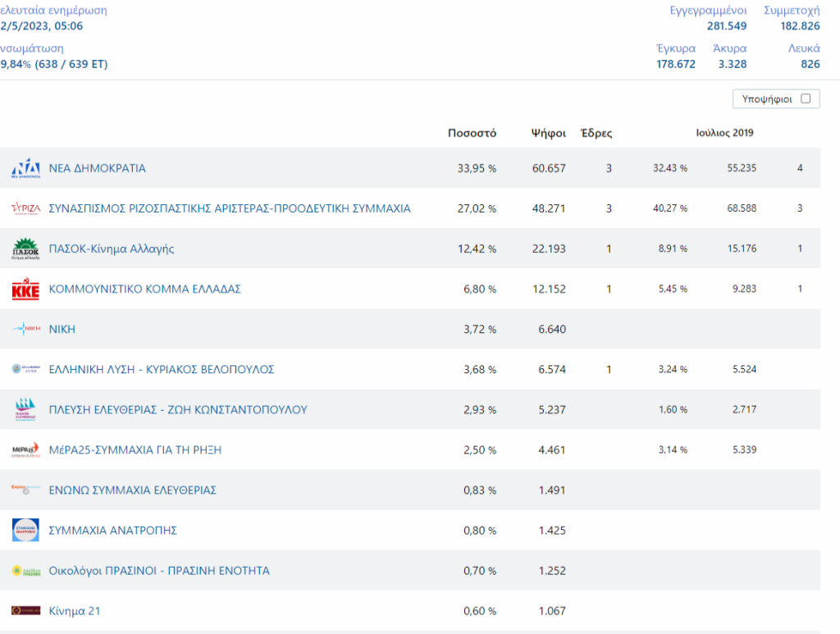Click the 3,72 % percentage

click(x=480, y=329)
